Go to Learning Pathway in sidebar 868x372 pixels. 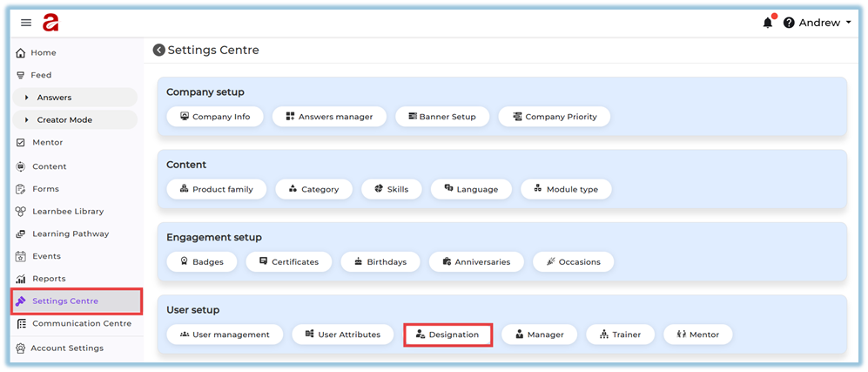click(71, 233)
